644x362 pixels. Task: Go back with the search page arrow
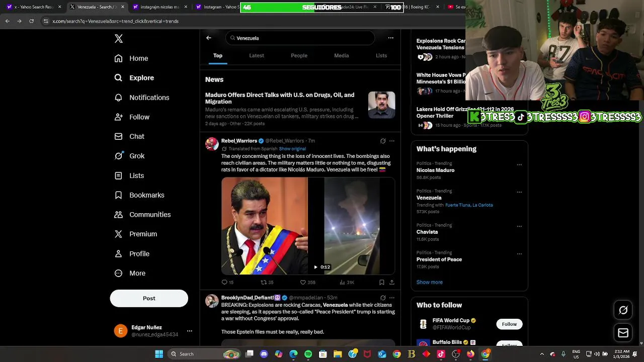point(209,38)
